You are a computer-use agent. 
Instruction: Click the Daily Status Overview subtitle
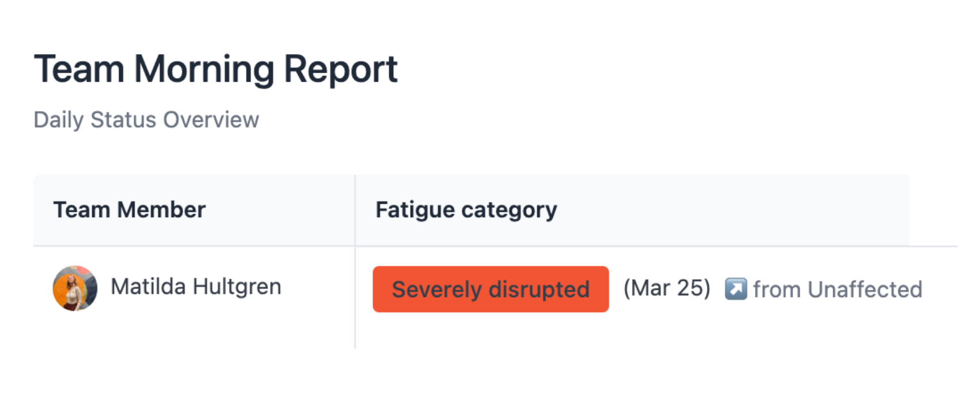(x=146, y=120)
